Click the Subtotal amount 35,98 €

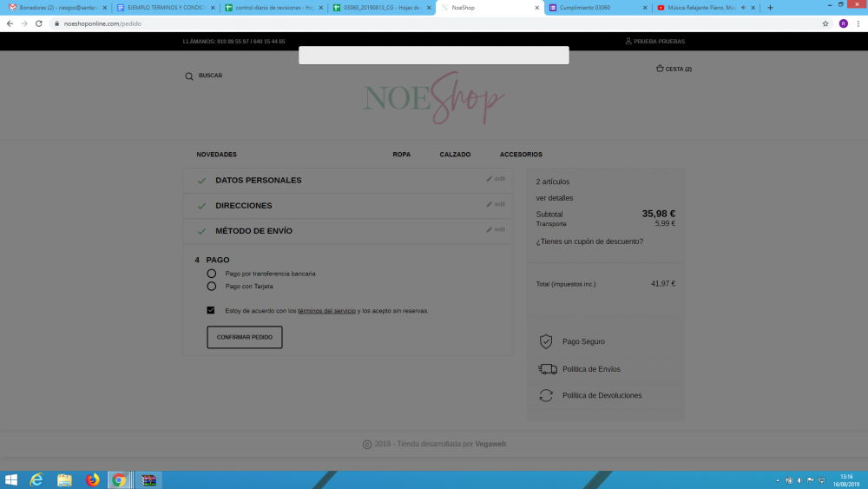[659, 214]
